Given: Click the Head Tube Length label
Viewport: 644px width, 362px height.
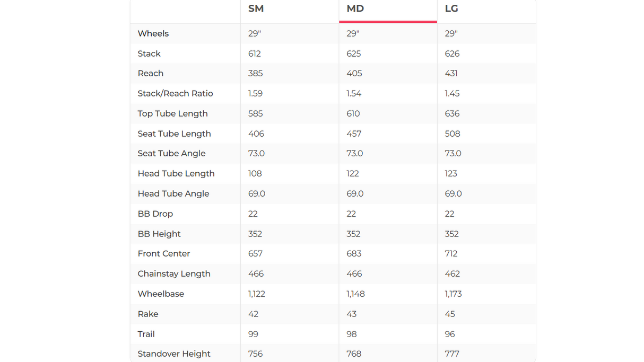Looking at the screenshot, I should (176, 173).
